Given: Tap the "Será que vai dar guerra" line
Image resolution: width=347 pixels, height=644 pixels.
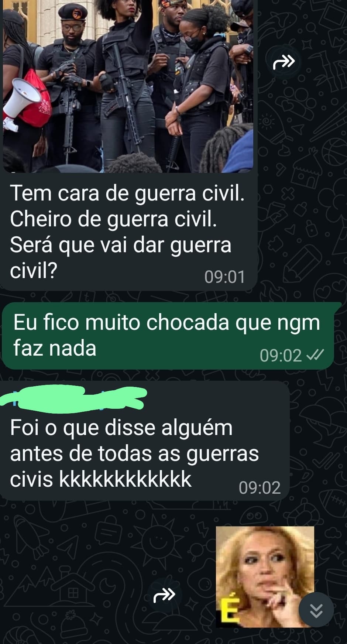Looking at the screenshot, I should (121, 245).
